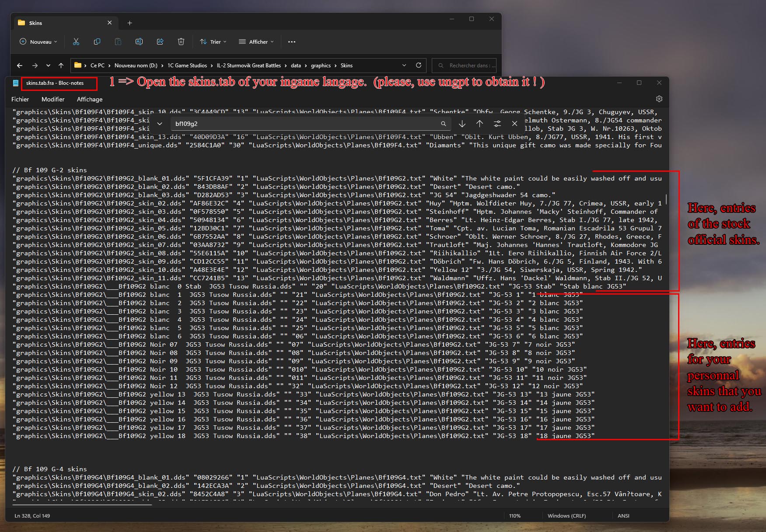Click the '// Bf 109 G-4 skins' comment line
The image size is (766, 532).
(50, 469)
